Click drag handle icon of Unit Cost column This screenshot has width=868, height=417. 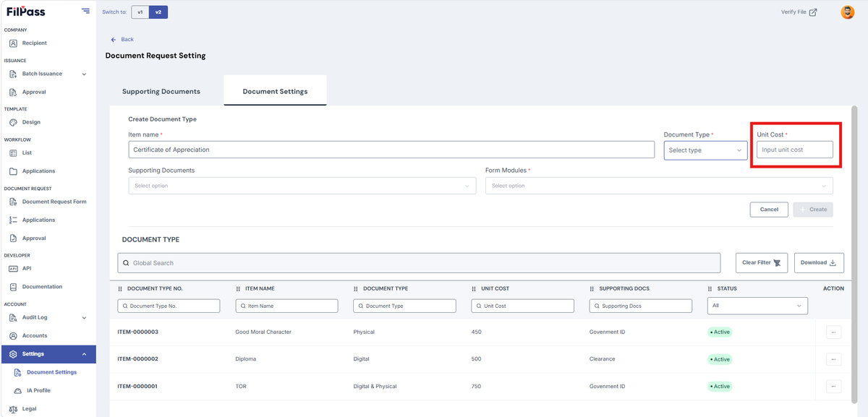pyautogui.click(x=475, y=289)
